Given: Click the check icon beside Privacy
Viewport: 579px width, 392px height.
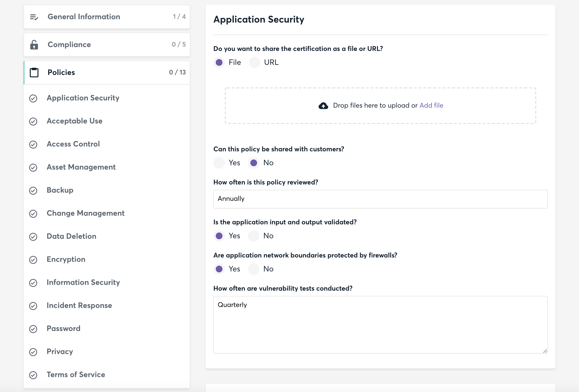Looking at the screenshot, I should 33,352.
